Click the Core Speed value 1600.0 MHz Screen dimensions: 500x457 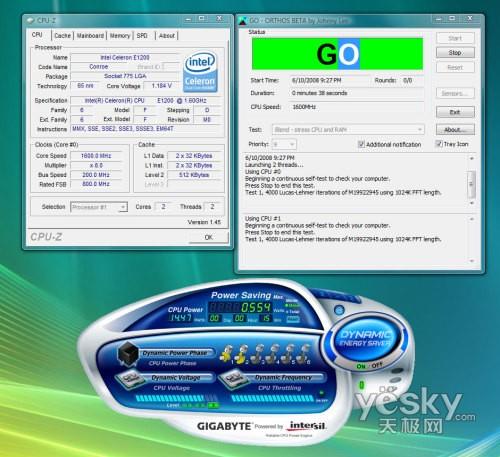[x=96, y=156]
